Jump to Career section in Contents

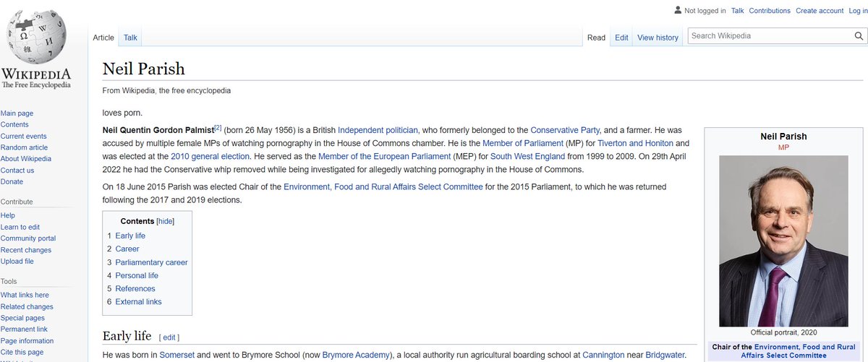click(x=127, y=249)
